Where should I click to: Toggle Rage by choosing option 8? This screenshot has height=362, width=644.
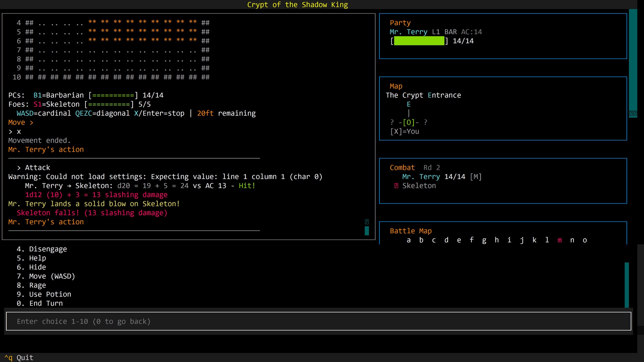(x=33, y=285)
